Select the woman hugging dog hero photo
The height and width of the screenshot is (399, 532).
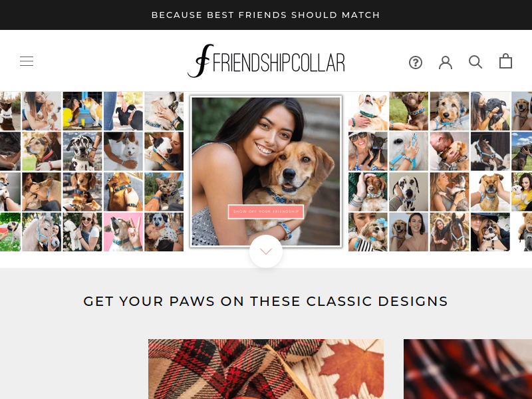tap(265, 172)
